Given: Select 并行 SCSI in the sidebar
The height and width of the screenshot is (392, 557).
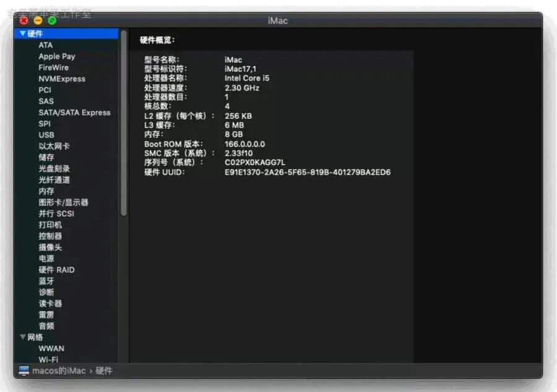Looking at the screenshot, I should [x=56, y=213].
